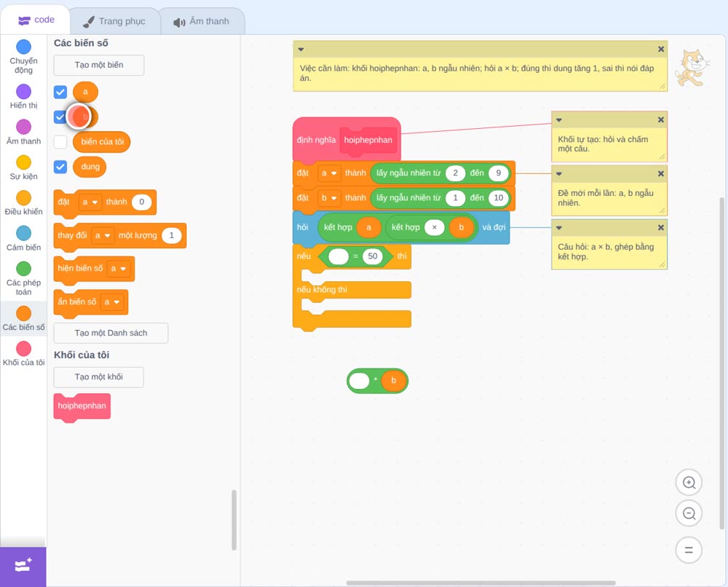Zoom in on the workspace

(x=689, y=483)
